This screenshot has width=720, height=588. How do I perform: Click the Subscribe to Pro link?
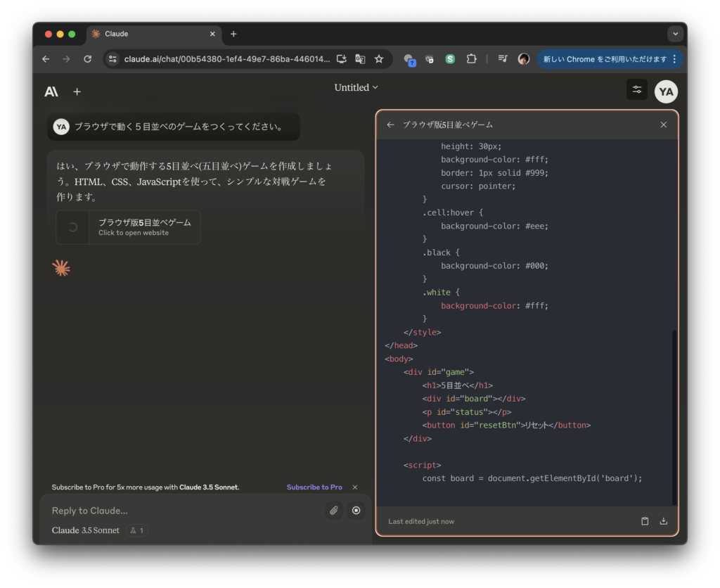click(314, 487)
